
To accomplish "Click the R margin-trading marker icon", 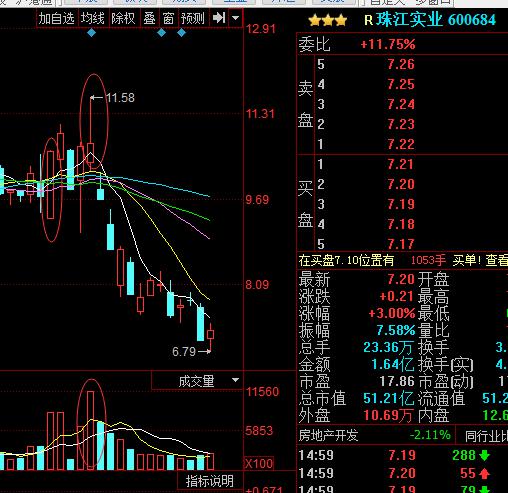I will 368,20.
